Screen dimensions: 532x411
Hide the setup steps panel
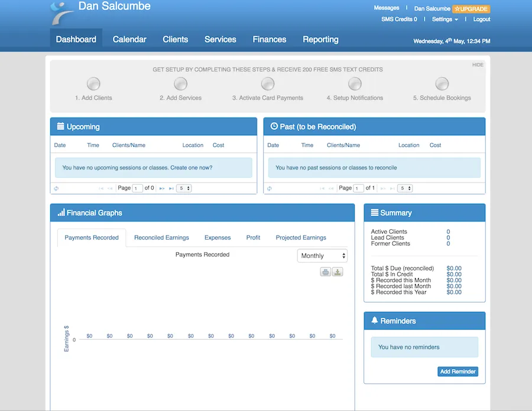point(478,65)
